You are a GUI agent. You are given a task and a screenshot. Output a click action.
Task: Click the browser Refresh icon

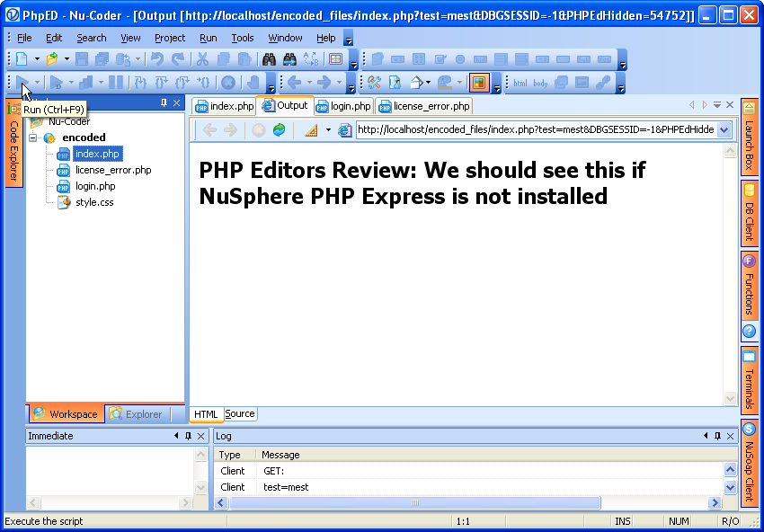point(280,130)
